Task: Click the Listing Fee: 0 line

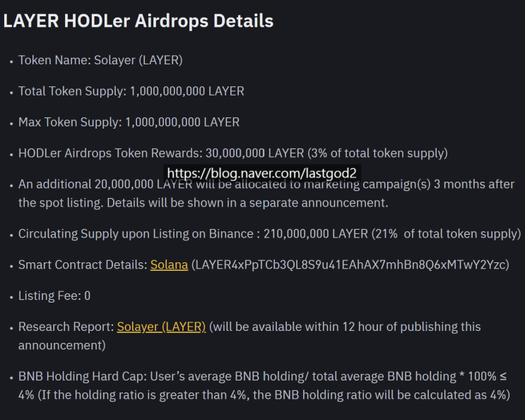Action: pyautogui.click(x=54, y=296)
